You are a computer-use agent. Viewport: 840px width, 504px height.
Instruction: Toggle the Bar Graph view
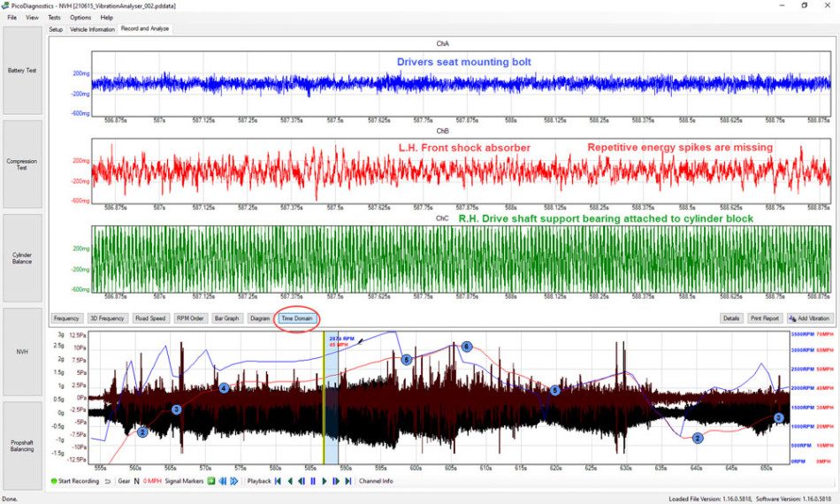click(x=226, y=318)
